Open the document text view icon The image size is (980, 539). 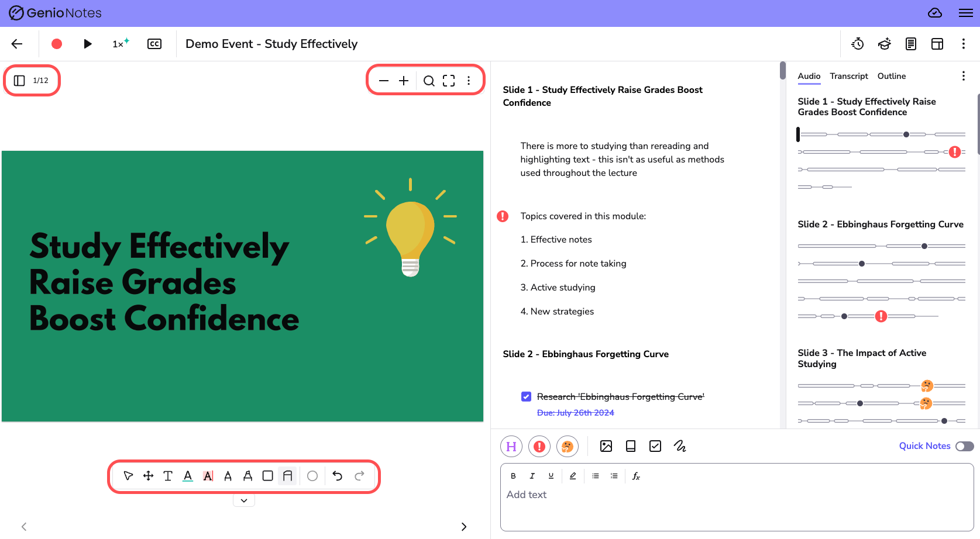[x=911, y=44]
